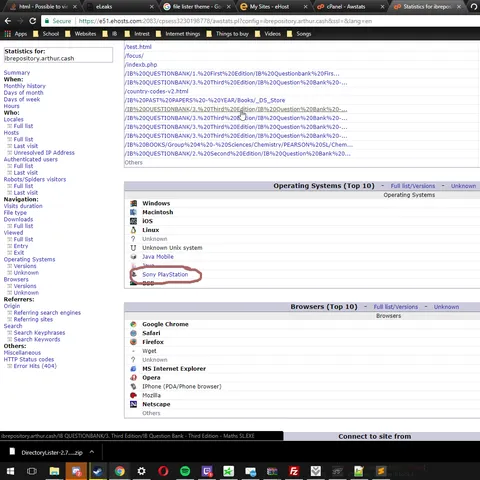The height and width of the screenshot is (480, 480).
Task: Open HTTP Status codes in sidebar
Action: tap(29, 359)
